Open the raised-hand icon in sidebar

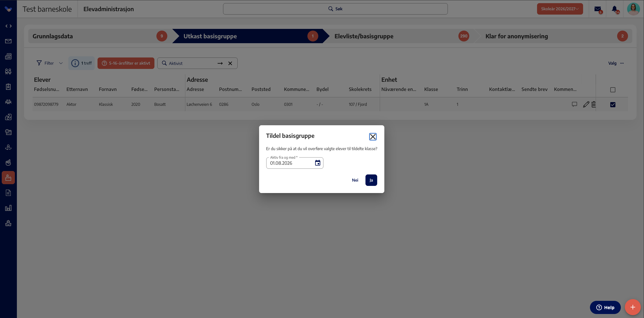click(8, 162)
